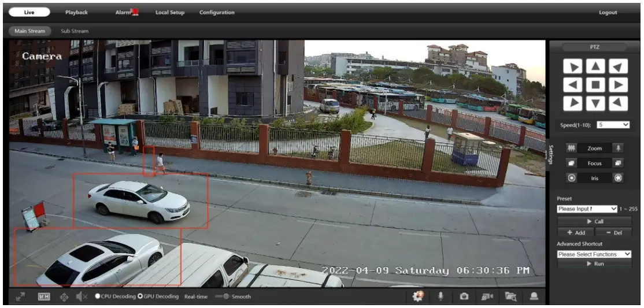Close the iris with the left Iris icon
This screenshot has width=644, height=308.
point(571,178)
